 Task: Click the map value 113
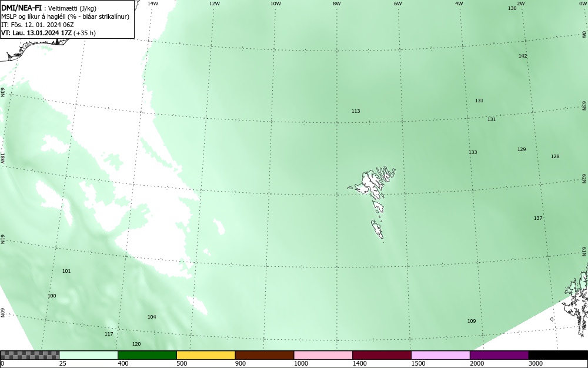(x=356, y=111)
